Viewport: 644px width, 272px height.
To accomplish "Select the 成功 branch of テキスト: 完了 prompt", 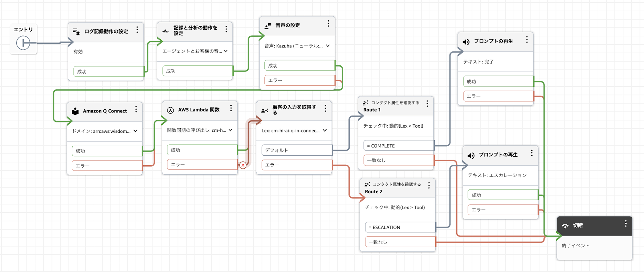I will 498,82.
